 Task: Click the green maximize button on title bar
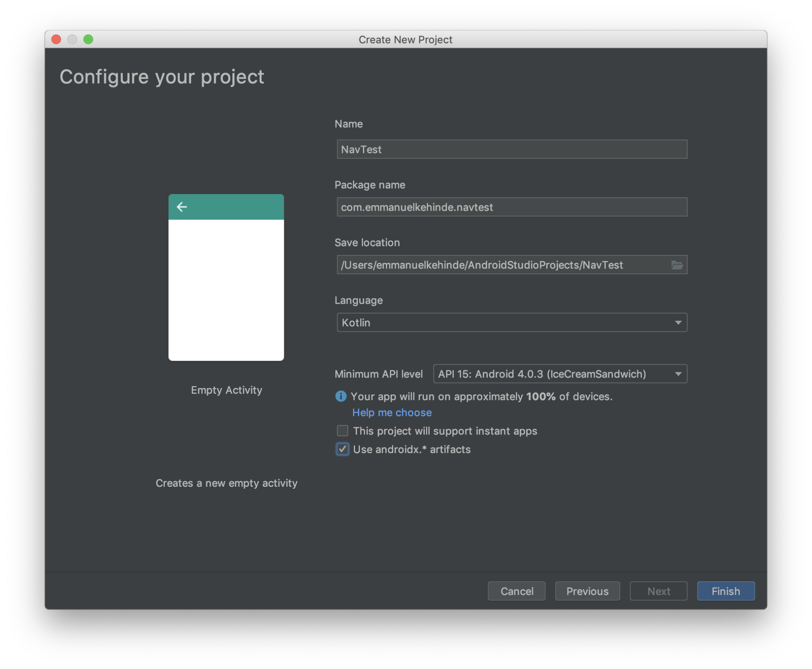click(x=88, y=39)
